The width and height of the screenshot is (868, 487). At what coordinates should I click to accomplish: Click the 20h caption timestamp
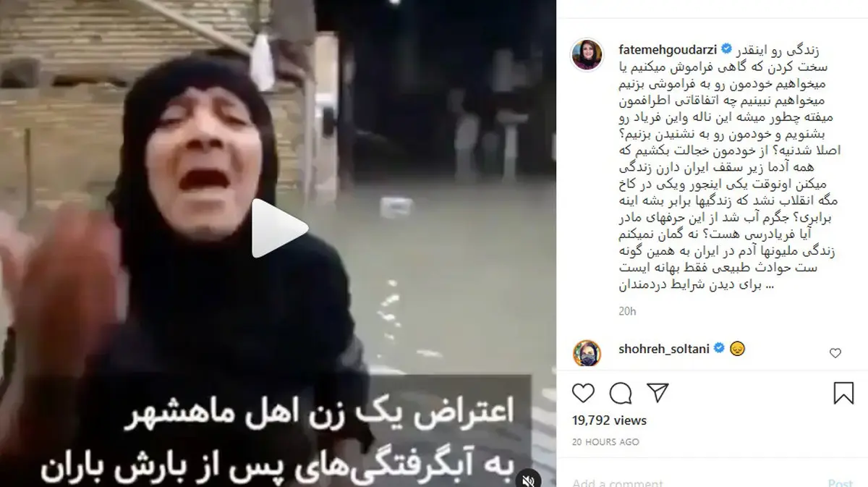(627, 312)
